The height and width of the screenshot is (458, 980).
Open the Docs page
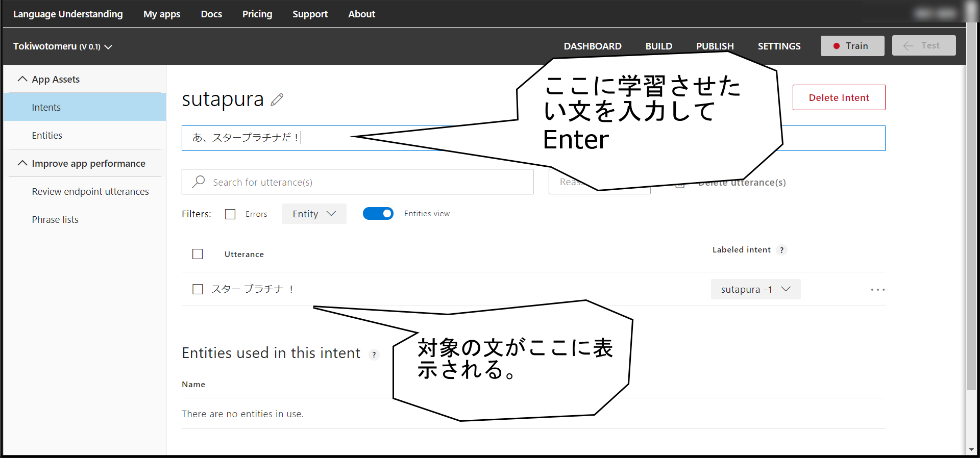211,14
